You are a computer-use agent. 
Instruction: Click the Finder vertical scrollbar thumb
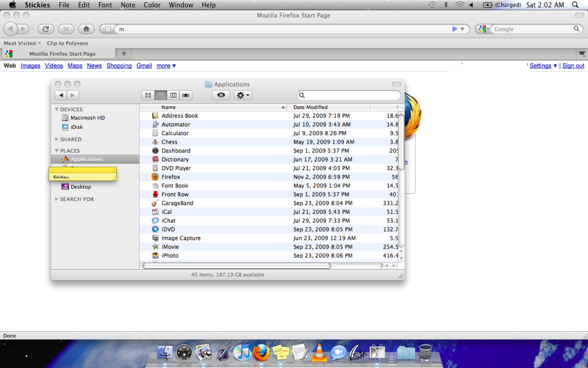pos(401,141)
